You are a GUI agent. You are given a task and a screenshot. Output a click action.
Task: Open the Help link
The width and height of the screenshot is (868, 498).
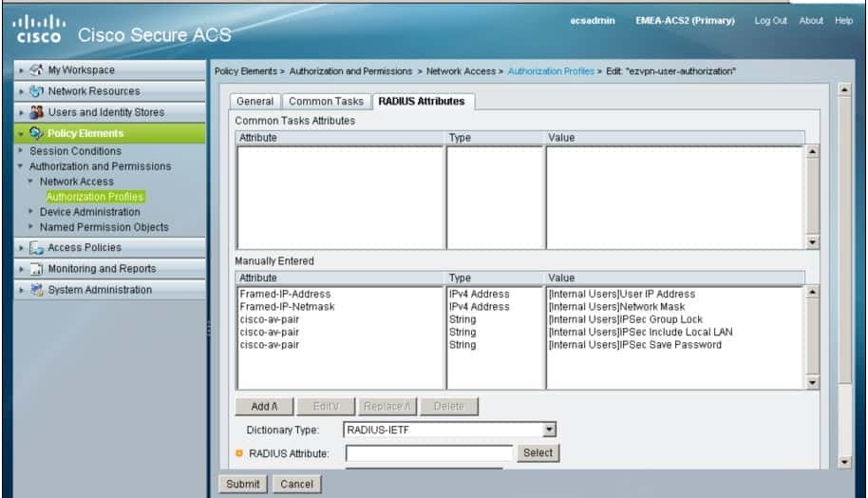(x=843, y=21)
